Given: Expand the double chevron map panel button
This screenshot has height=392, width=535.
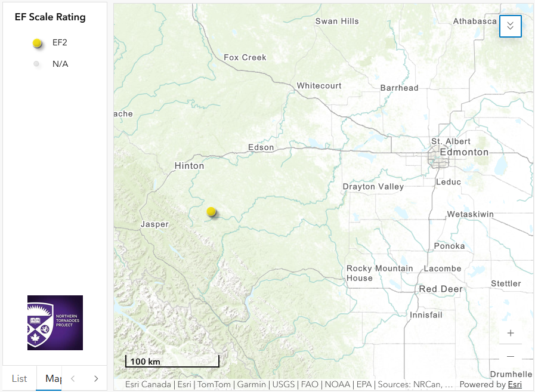Looking at the screenshot, I should pos(511,26).
